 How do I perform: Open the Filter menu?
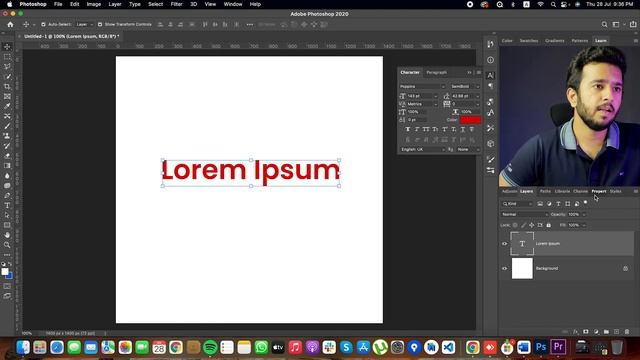click(176, 4)
